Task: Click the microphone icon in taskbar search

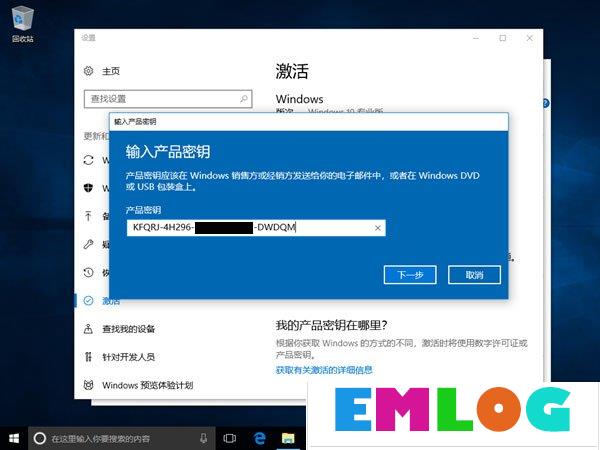Action: tap(204, 439)
